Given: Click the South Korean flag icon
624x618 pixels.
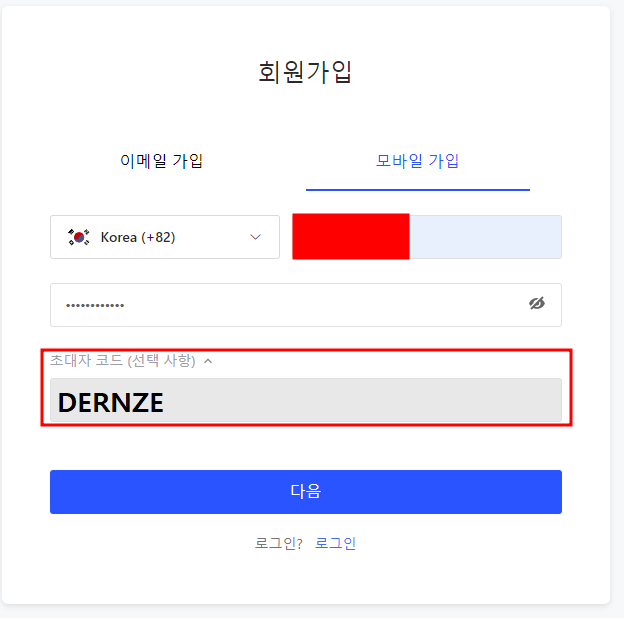Looking at the screenshot, I should [x=79, y=237].
